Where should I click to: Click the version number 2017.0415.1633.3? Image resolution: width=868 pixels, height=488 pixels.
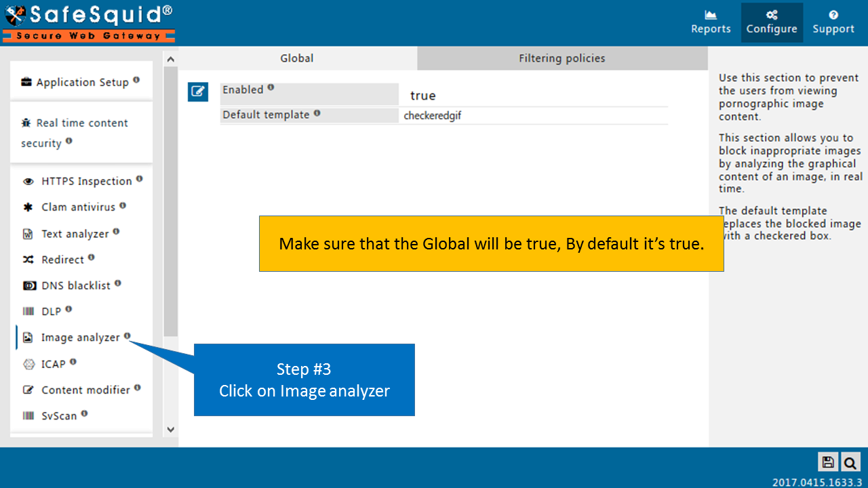point(817,482)
